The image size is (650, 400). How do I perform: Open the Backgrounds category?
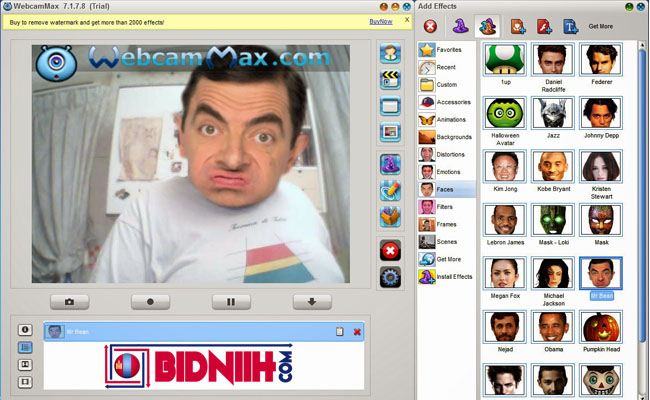tap(446, 137)
